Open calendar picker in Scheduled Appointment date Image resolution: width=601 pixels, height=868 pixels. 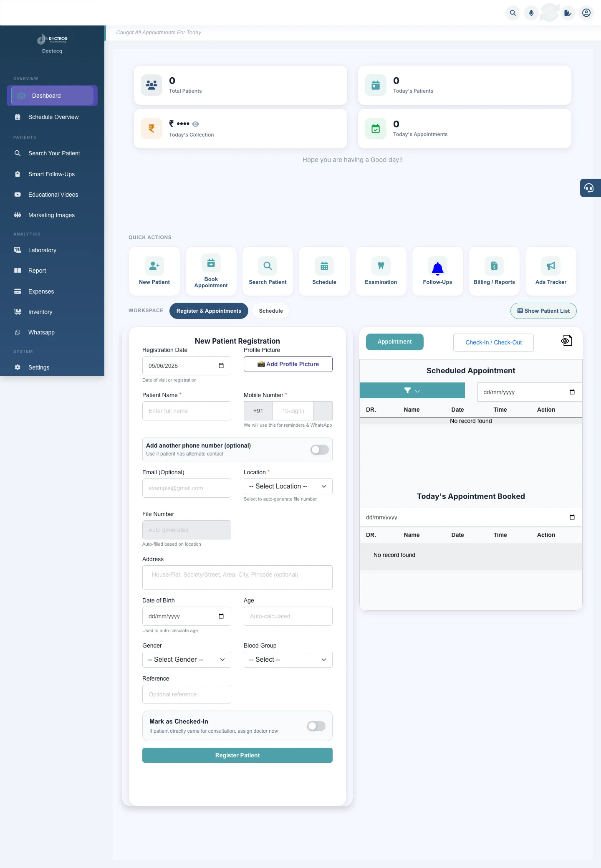coord(572,392)
